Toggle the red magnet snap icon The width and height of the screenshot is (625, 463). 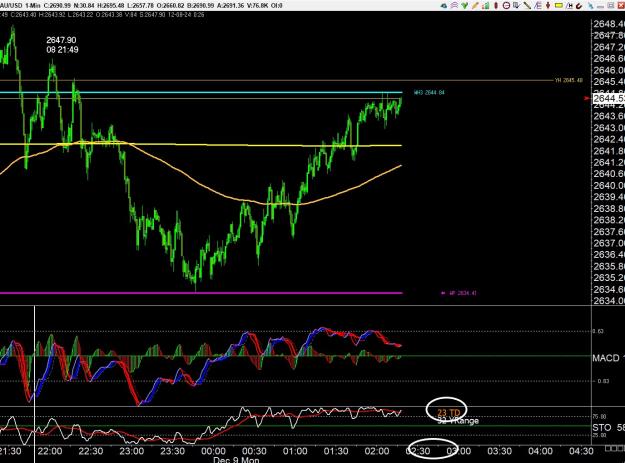[x=579, y=6]
